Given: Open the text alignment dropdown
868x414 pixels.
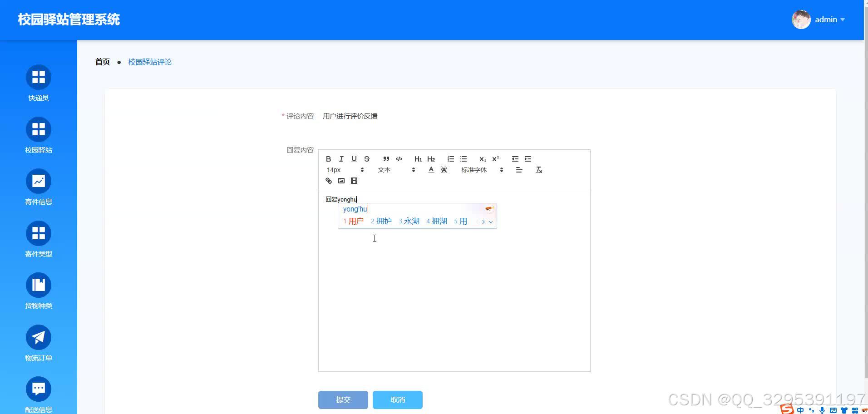Looking at the screenshot, I should click(519, 170).
